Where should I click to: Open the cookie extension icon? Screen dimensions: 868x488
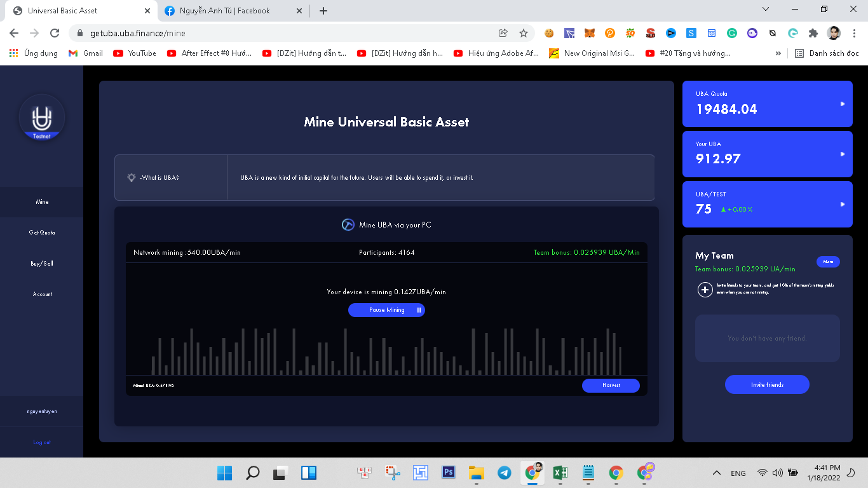point(549,33)
